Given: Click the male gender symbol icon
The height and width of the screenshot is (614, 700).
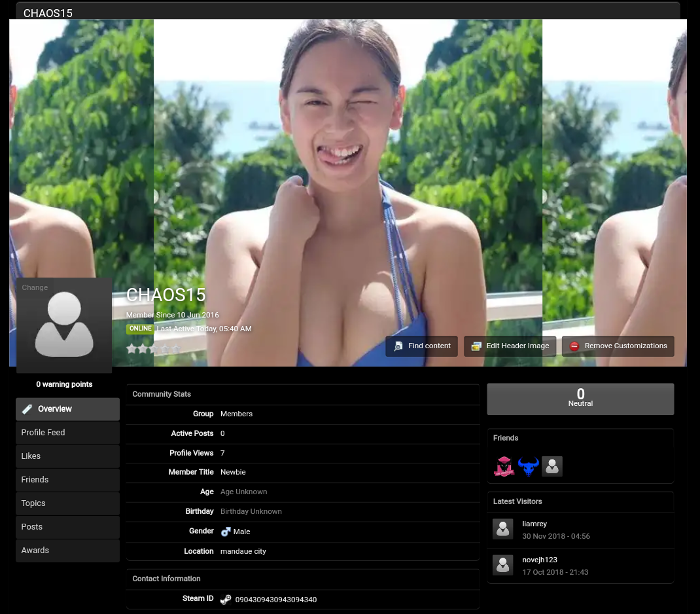Looking at the screenshot, I should click(x=226, y=532).
